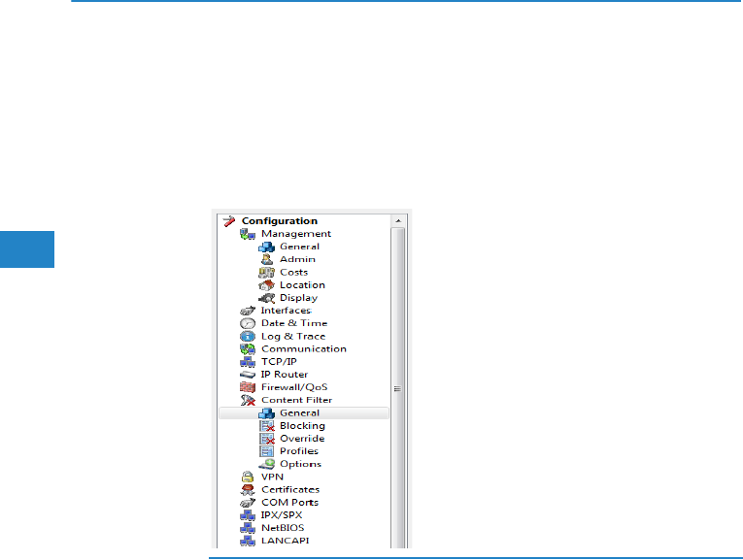Open the Management tree node
The width and height of the screenshot is (743, 560).
(x=295, y=234)
